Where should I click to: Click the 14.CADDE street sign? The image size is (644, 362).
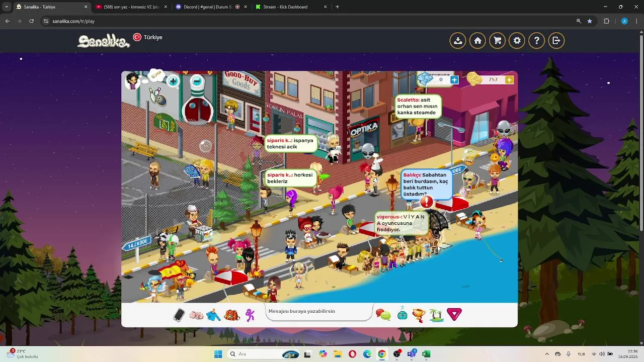click(137, 244)
